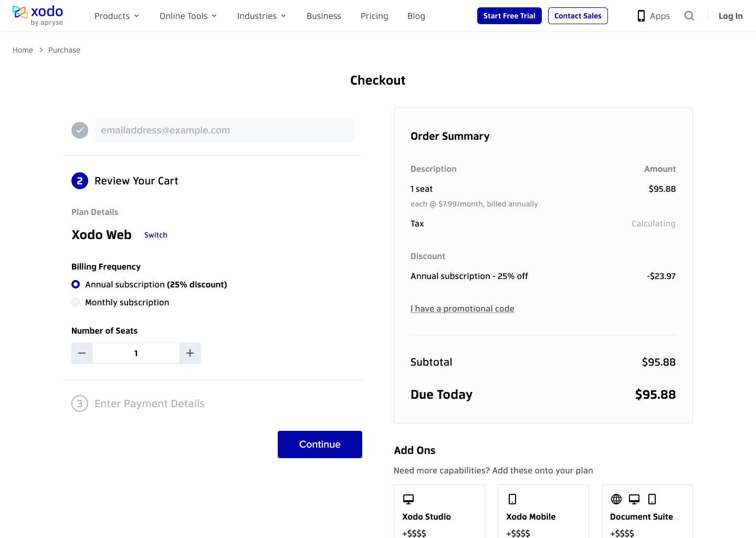
Task: Expand the Industries dropdown menu
Action: 261,16
